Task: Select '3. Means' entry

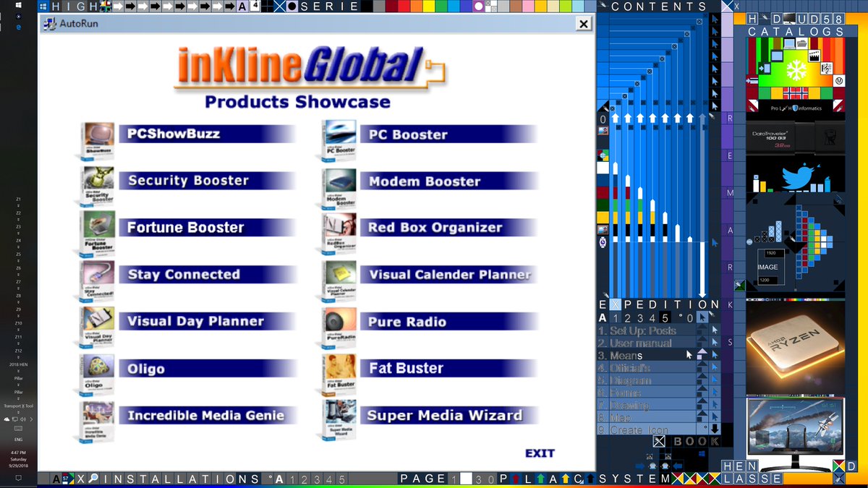Action: point(646,355)
